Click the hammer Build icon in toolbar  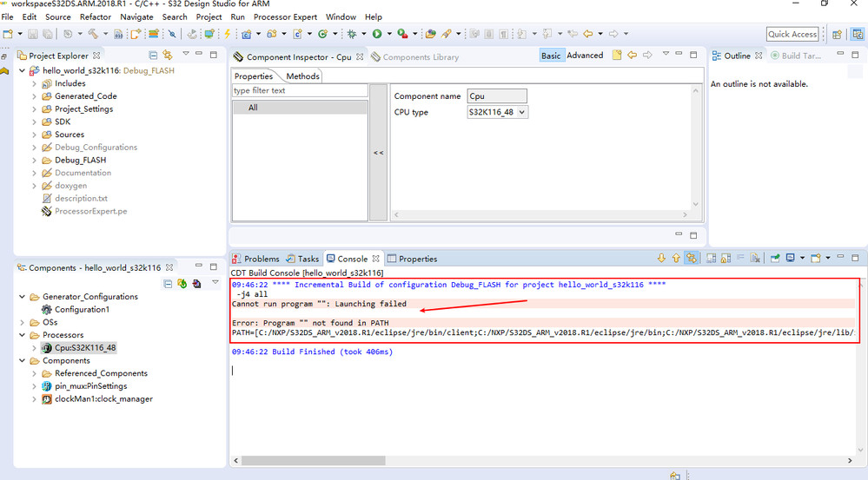coord(93,34)
